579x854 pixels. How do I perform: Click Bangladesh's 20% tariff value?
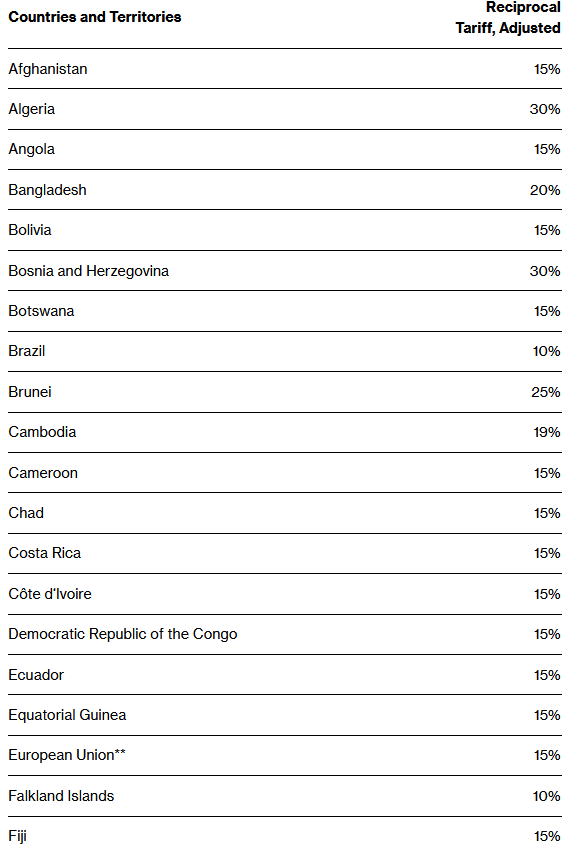coord(545,190)
